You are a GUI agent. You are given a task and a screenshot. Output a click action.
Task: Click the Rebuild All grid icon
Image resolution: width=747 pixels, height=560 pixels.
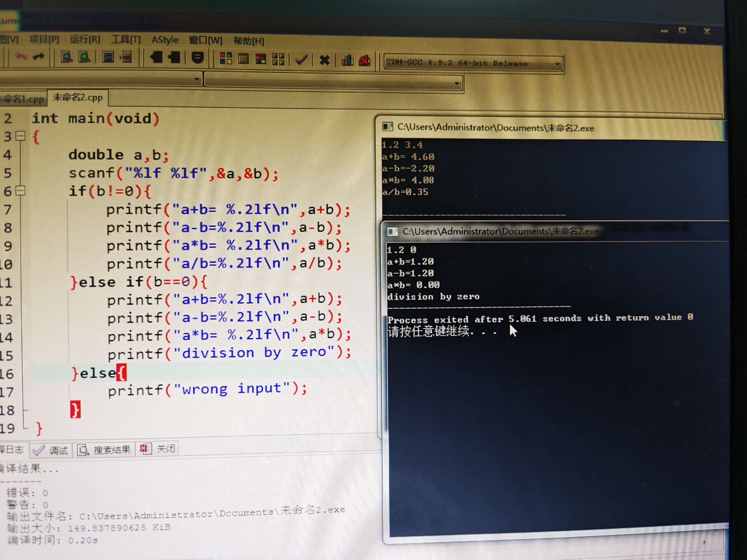[278, 59]
